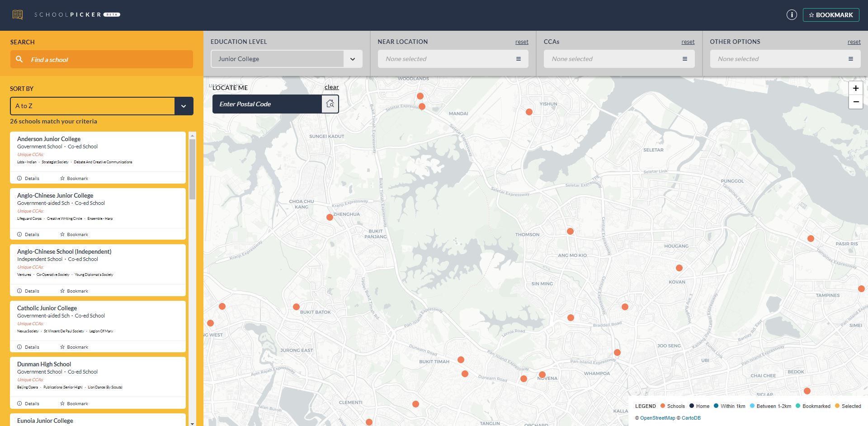
Task: Click the school list scroll up arrow
Action: click(193, 135)
